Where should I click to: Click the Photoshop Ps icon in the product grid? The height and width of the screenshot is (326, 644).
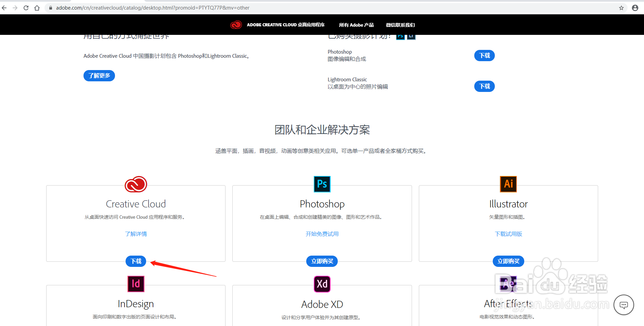pyautogui.click(x=322, y=184)
